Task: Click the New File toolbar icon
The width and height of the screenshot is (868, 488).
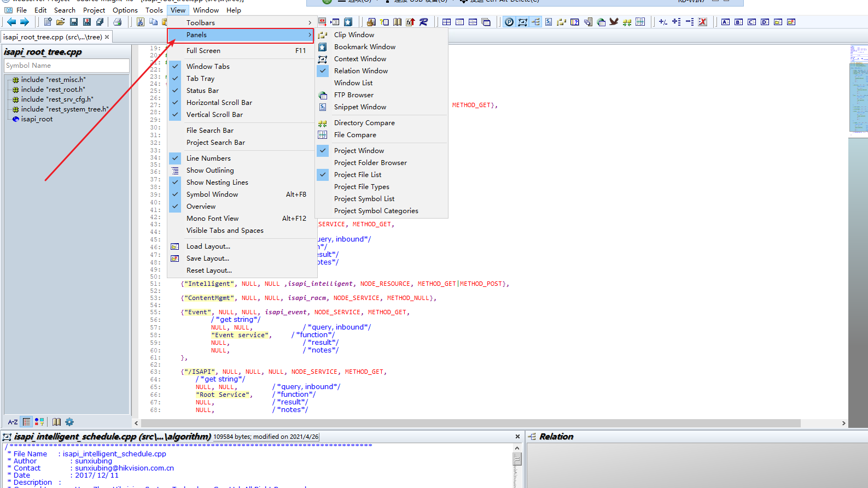Action: click(x=48, y=22)
